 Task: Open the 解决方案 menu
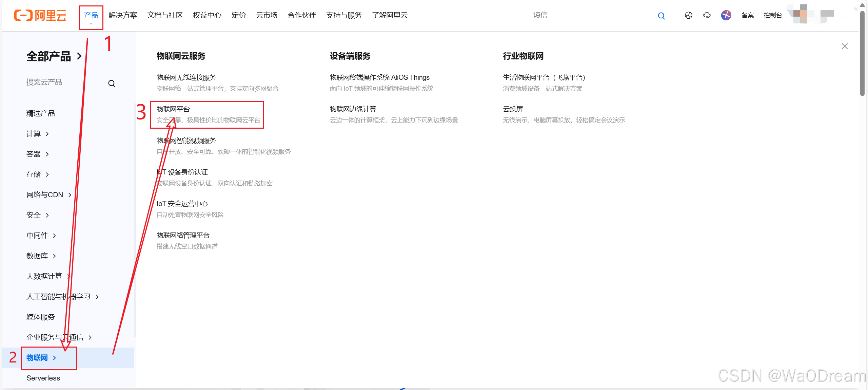tap(123, 15)
